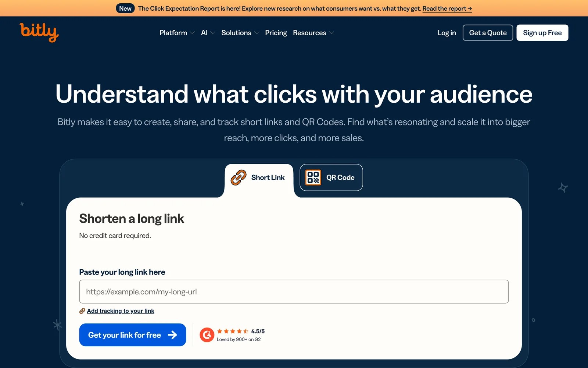Go to the Pricing page
Screen dimensions: 588x368
click(276, 33)
